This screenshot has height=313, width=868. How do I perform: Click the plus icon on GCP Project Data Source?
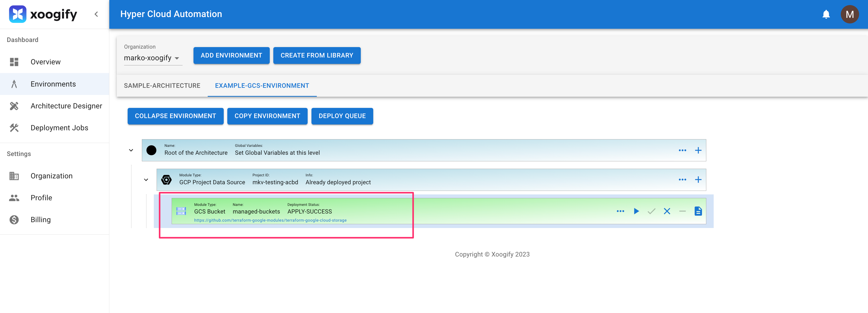(x=698, y=180)
